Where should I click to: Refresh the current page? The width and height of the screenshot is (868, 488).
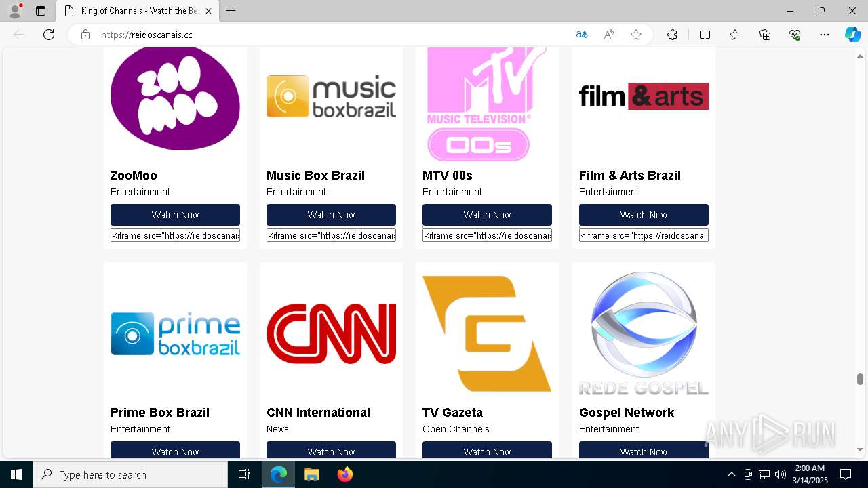(x=49, y=35)
